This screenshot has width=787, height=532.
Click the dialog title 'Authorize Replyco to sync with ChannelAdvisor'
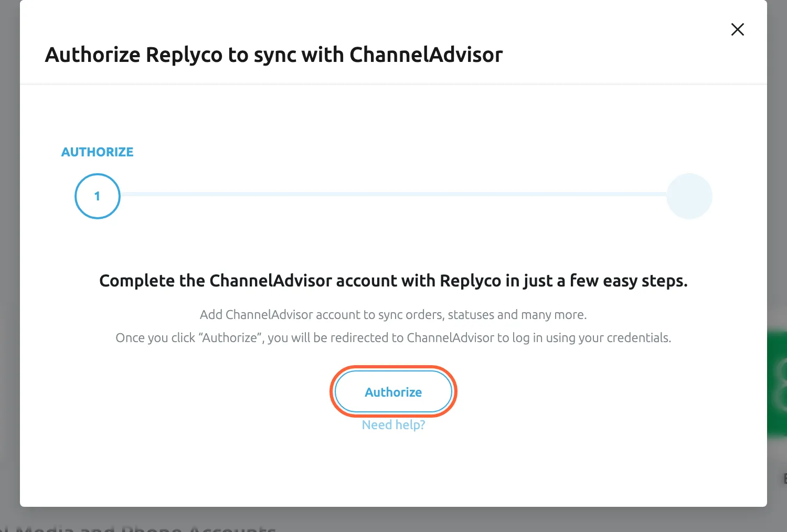[x=274, y=55]
